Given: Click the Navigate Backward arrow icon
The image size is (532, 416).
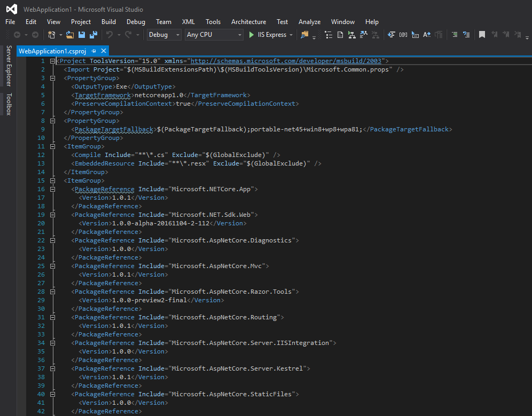Looking at the screenshot, I should 17,35.
